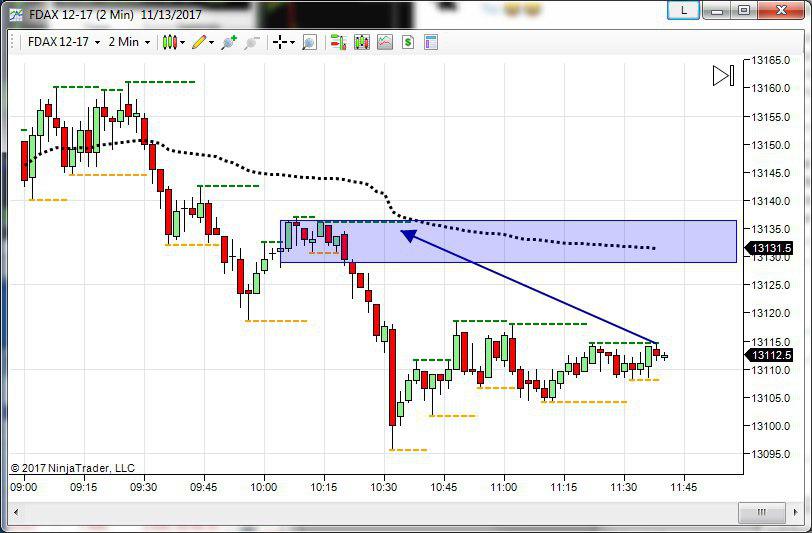Close the chart window
Viewport: 812px width, 533px height.
click(x=781, y=10)
